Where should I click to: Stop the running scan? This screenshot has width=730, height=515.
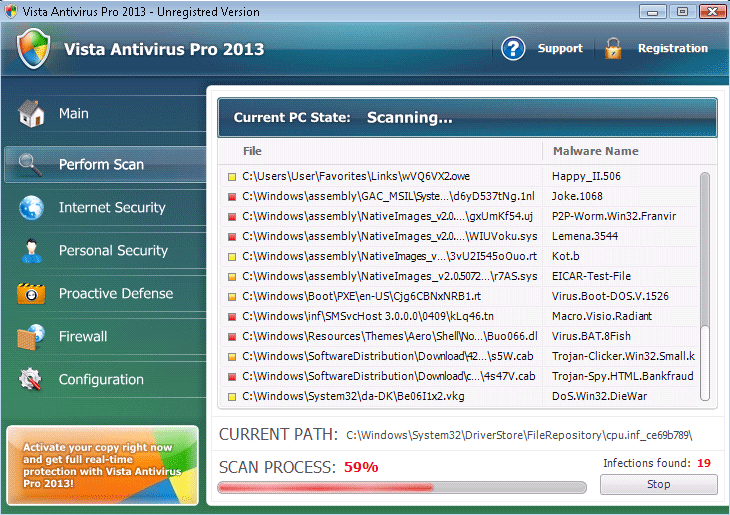click(x=658, y=484)
